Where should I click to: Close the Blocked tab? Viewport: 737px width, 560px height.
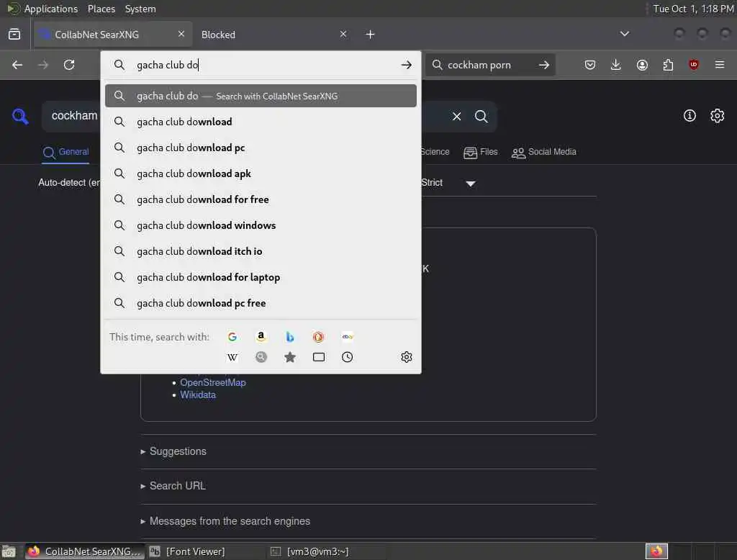tap(343, 34)
